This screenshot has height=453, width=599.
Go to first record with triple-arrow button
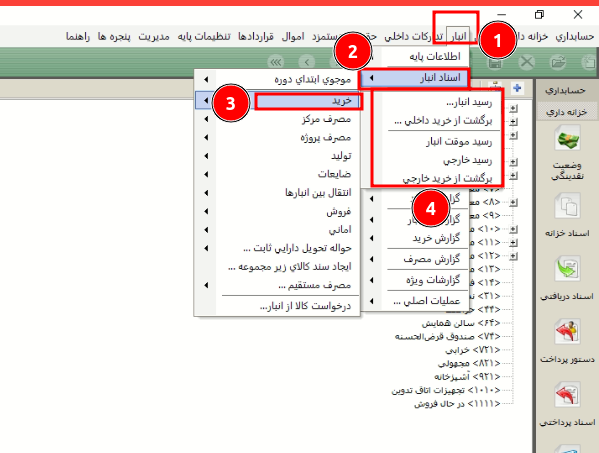pyautogui.click(x=276, y=62)
